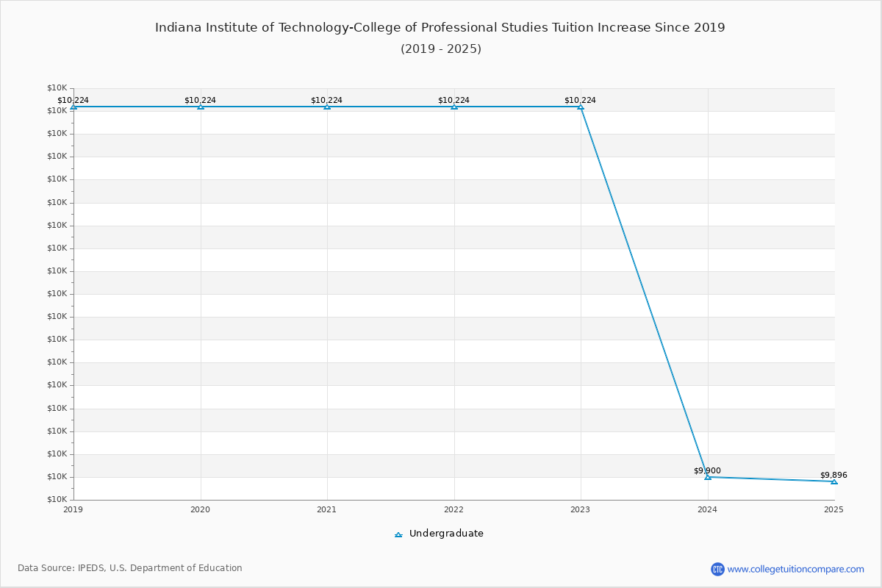This screenshot has height=588, width=882.
Task: Click the $10,224 label above 2022
Action: point(453,100)
